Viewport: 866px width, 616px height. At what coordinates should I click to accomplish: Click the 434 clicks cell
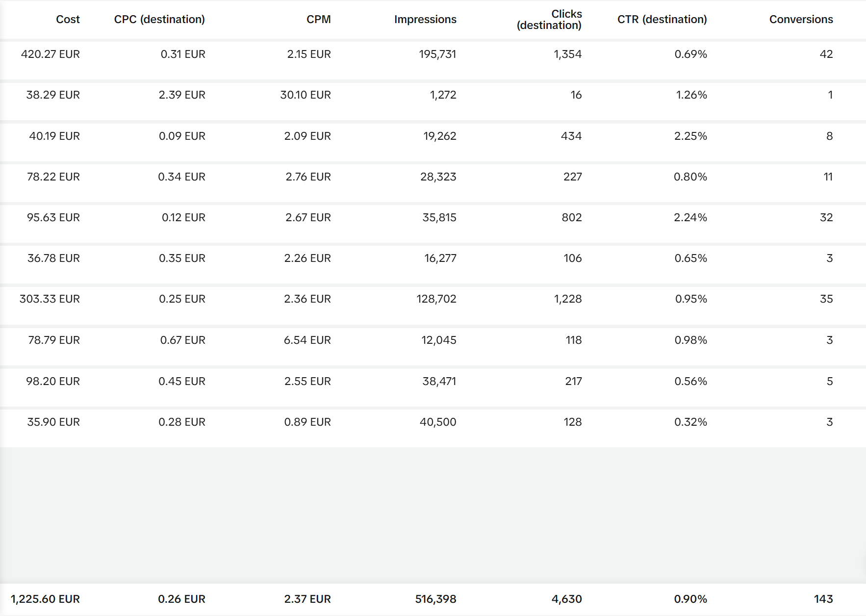point(571,136)
